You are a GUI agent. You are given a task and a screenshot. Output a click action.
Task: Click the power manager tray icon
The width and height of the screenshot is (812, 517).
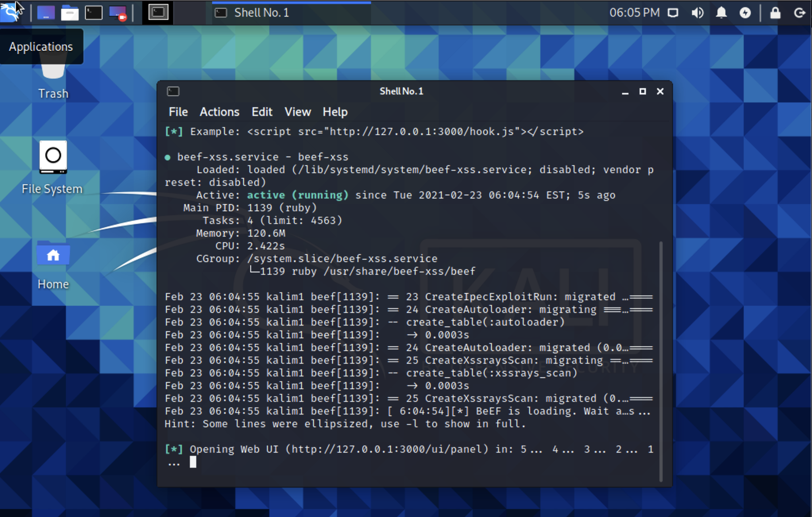click(x=745, y=13)
